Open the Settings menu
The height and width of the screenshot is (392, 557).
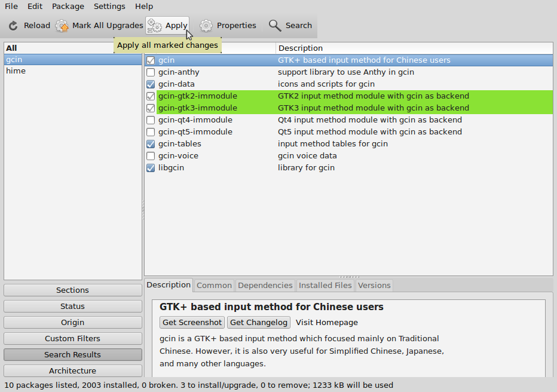109,7
